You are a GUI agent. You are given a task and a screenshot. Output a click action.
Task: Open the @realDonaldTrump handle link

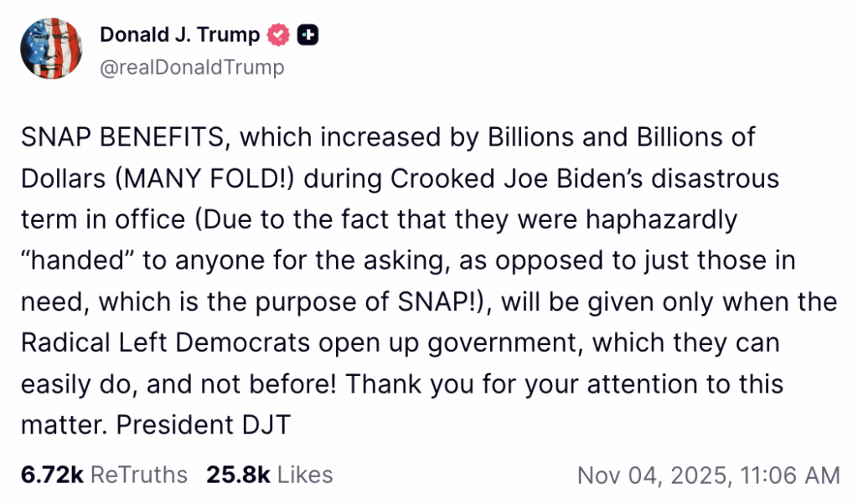pos(192,67)
